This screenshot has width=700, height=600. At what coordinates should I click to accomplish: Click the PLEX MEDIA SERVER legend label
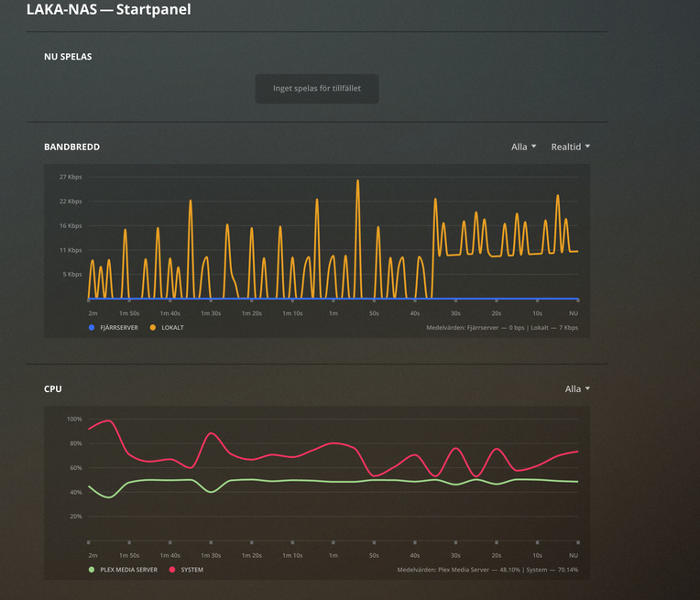[128, 570]
